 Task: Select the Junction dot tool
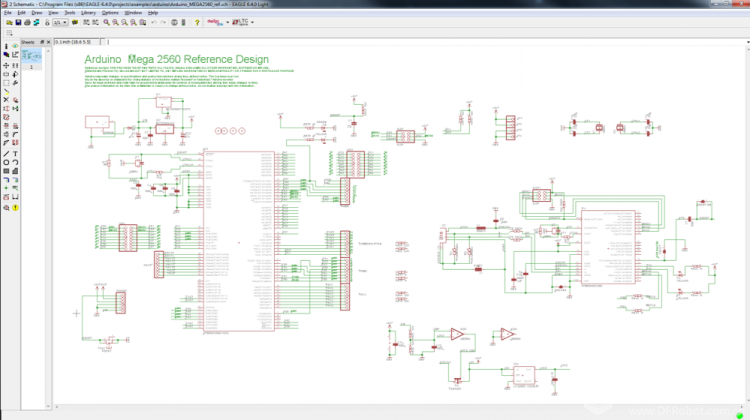pyautogui.click(x=6, y=188)
